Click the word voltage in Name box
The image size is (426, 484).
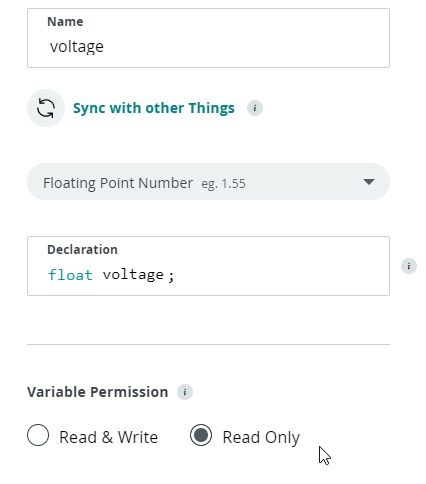[77, 47]
